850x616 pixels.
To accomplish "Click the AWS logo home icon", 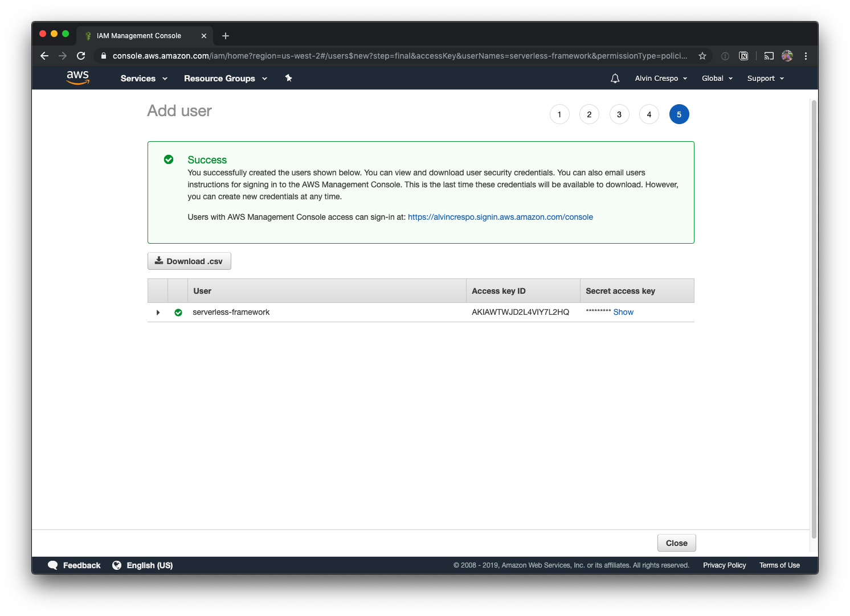I will 77,78.
